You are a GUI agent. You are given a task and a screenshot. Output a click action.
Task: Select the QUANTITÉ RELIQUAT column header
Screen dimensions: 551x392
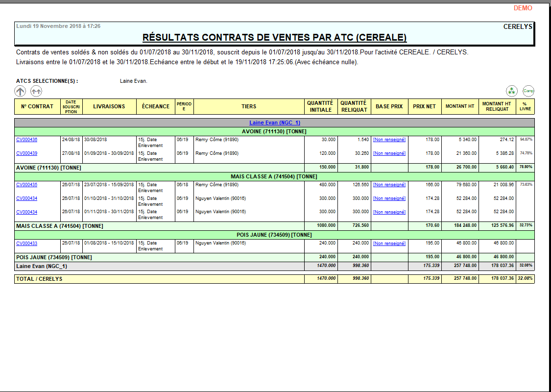354,106
